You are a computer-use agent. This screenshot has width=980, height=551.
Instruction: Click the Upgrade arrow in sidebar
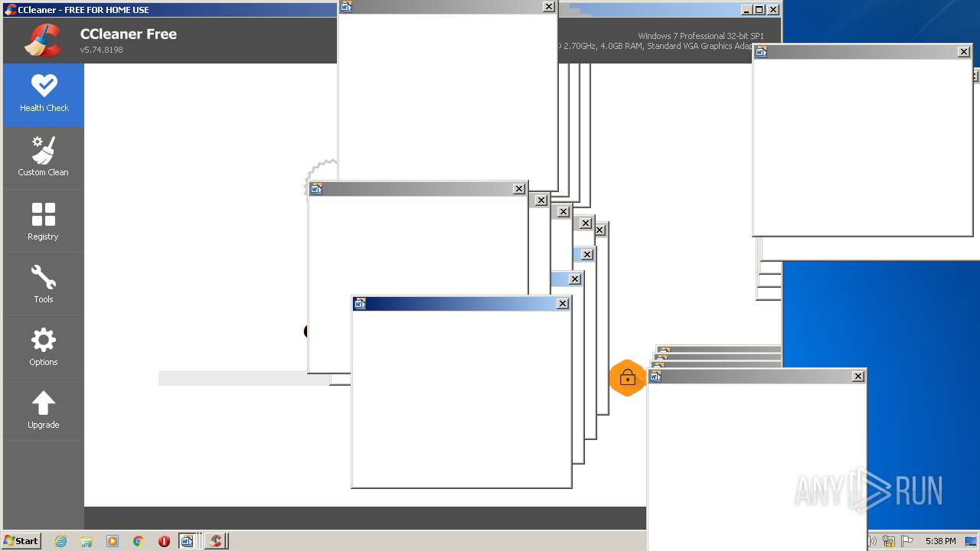tap(44, 403)
